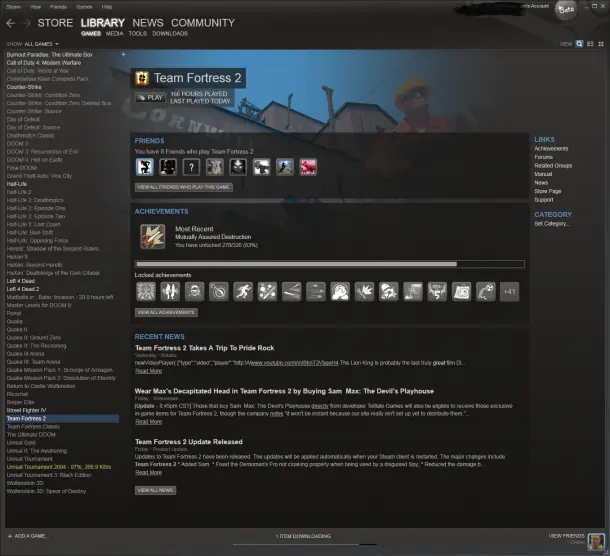
Task: Click the Beta badge at top right
Action: pyautogui.click(x=566, y=9)
